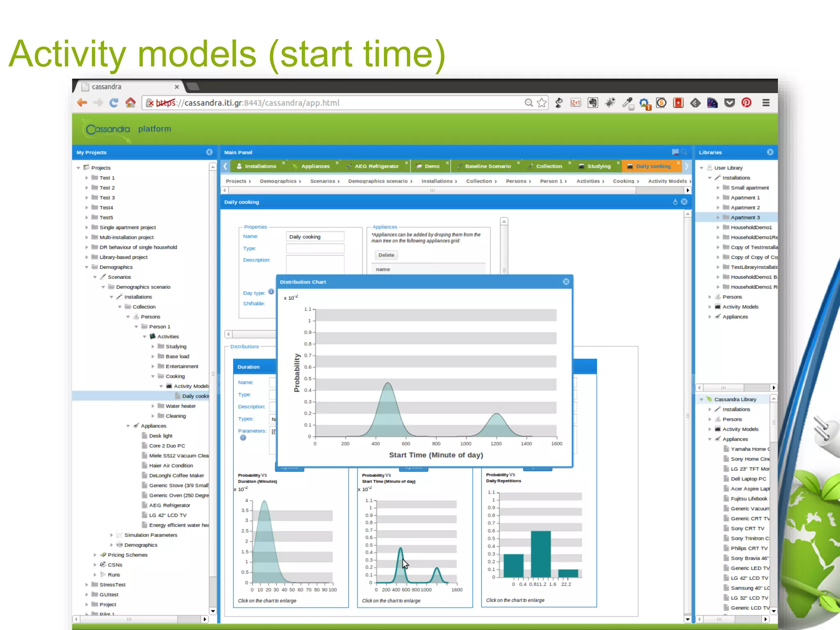Select Dell Laptop PC library appliance

click(748, 479)
